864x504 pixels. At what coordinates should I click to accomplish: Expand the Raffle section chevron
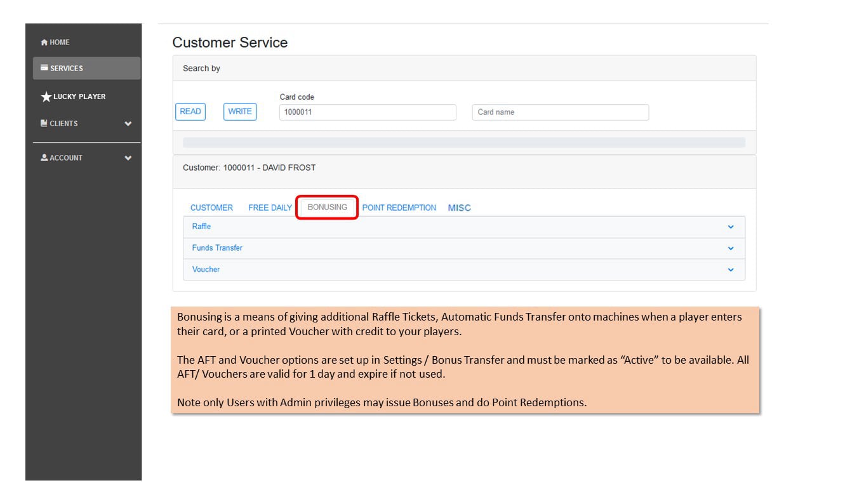coord(731,227)
